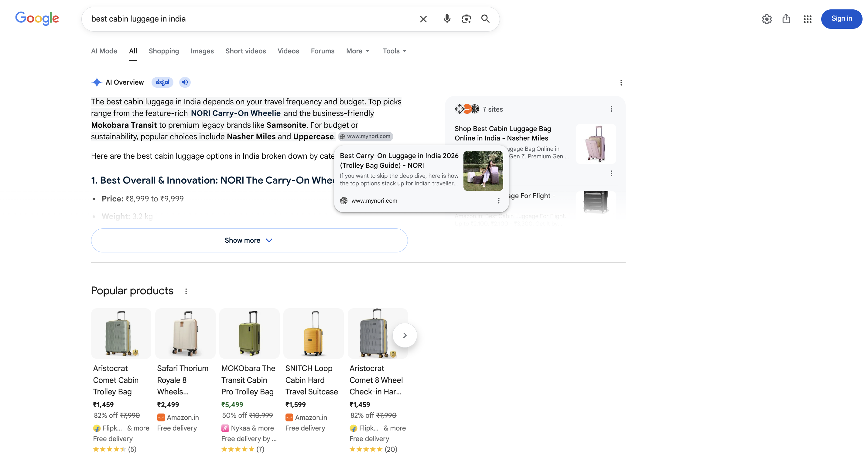This screenshot has height=466, width=868.
Task: Click the share icon in header
Action: 786,19
